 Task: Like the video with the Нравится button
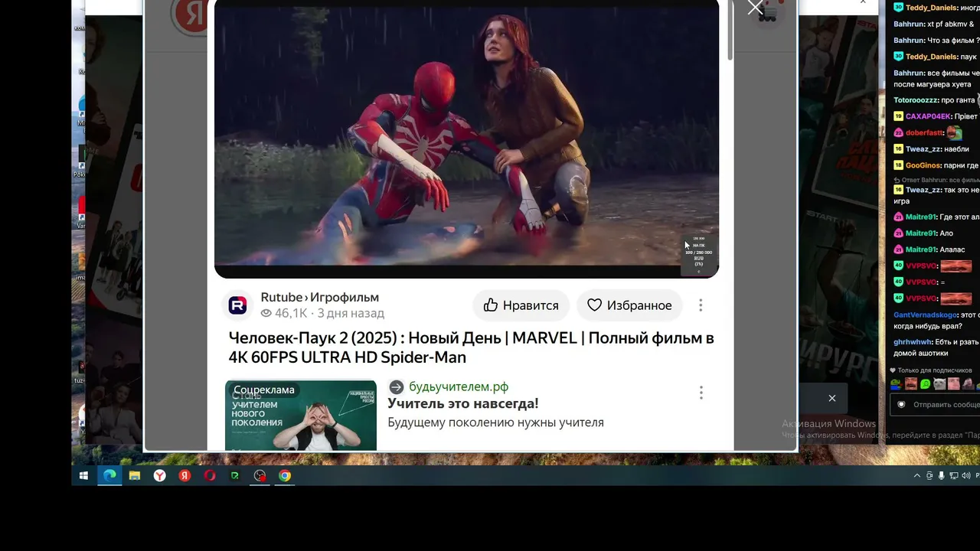521,305
